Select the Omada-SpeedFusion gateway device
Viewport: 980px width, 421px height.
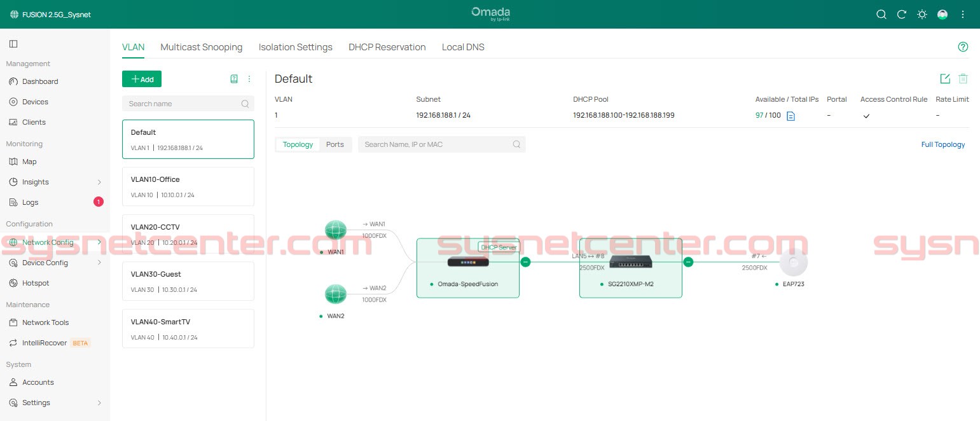click(468, 268)
